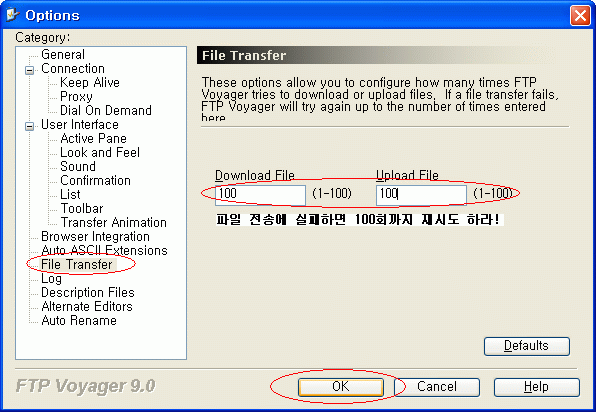Click the Options dialog title bar icon
Image resolution: width=596 pixels, height=412 pixels.
tap(13, 15)
